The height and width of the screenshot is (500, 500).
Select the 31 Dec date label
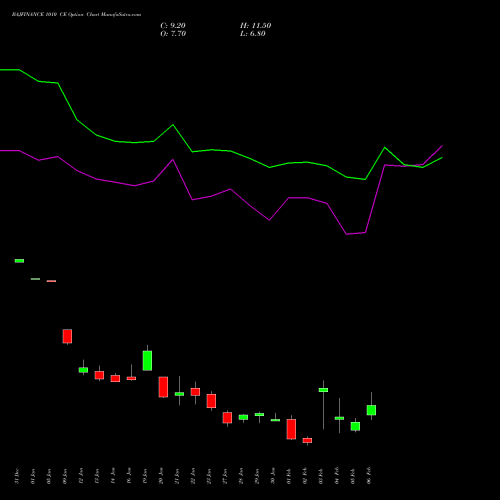point(17,476)
